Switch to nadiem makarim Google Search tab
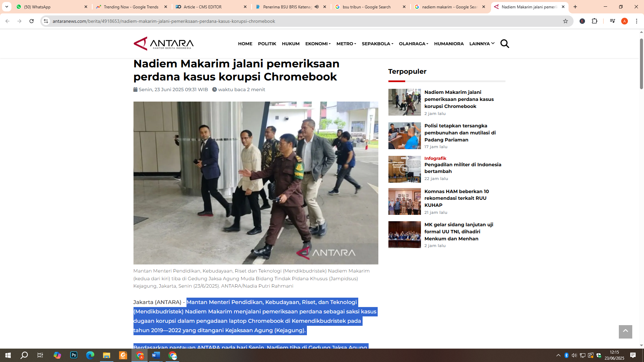The image size is (644, 362). [449, 7]
